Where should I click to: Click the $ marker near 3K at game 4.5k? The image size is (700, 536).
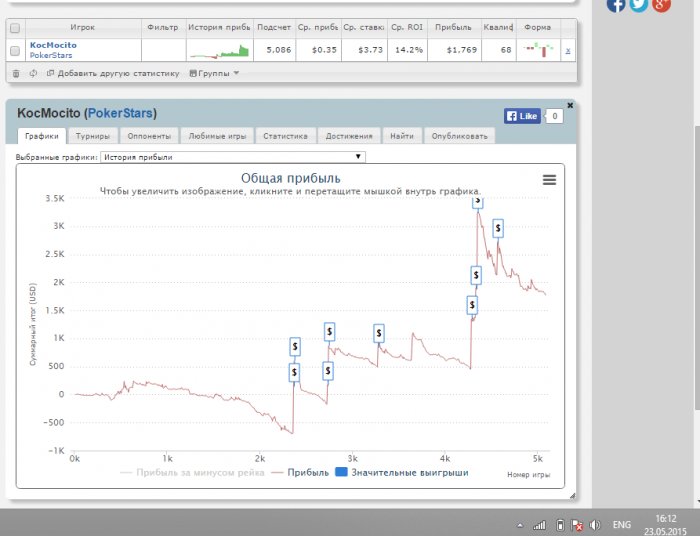coord(498,229)
